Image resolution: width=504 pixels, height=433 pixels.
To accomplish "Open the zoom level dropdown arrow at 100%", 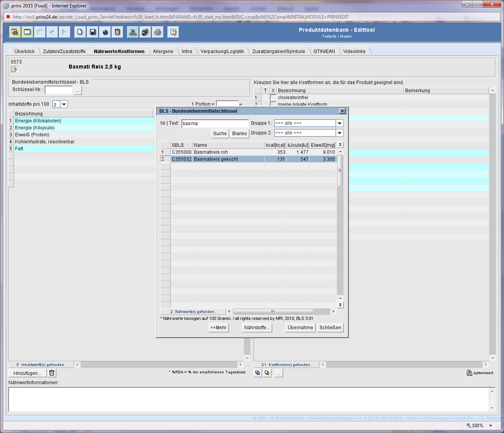I will 490,425.
